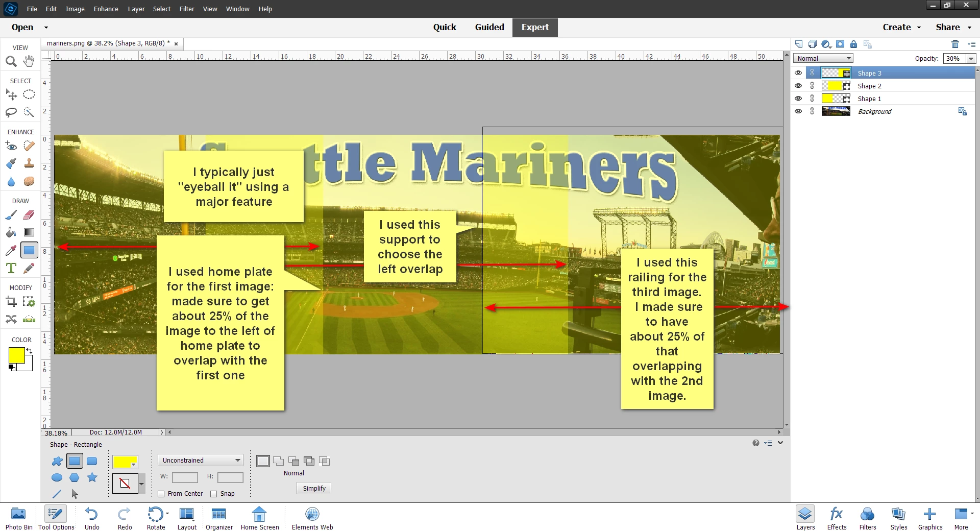Select the Blur tool
Screen dimensions: 980x531
11,181
